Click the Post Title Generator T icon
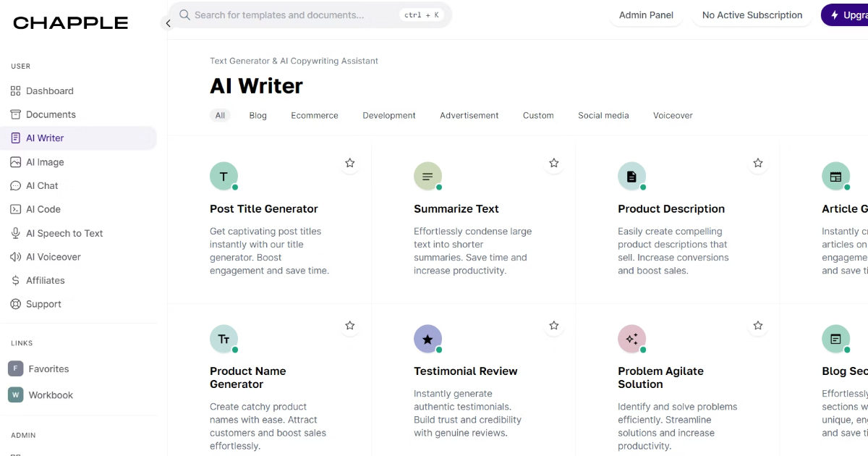The height and width of the screenshot is (456, 868). click(224, 177)
